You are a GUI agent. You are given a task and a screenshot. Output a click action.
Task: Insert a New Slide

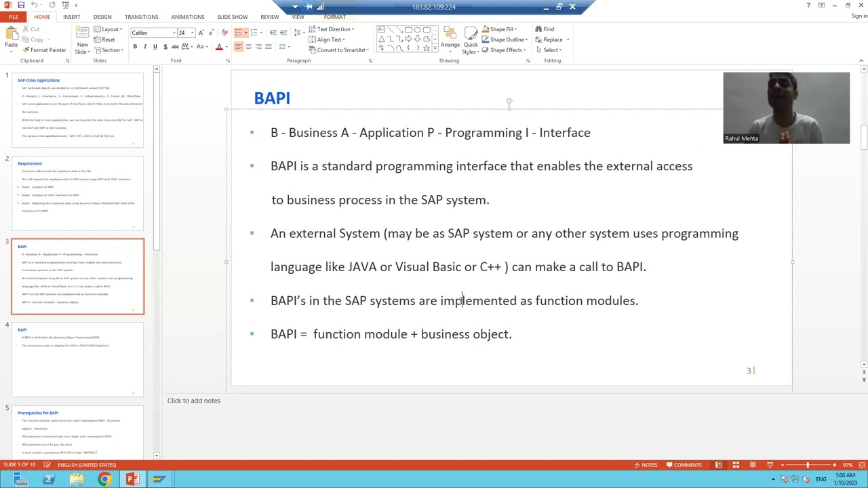pos(82,41)
